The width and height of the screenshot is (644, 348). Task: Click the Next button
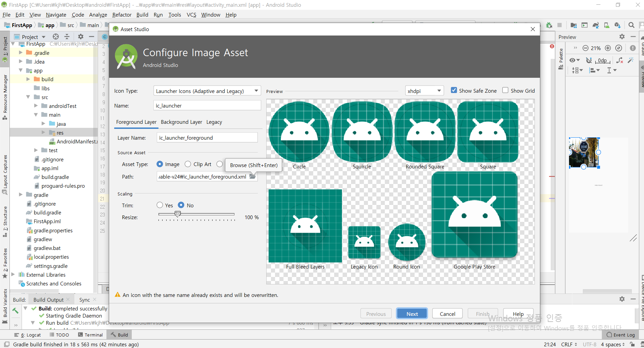412,314
